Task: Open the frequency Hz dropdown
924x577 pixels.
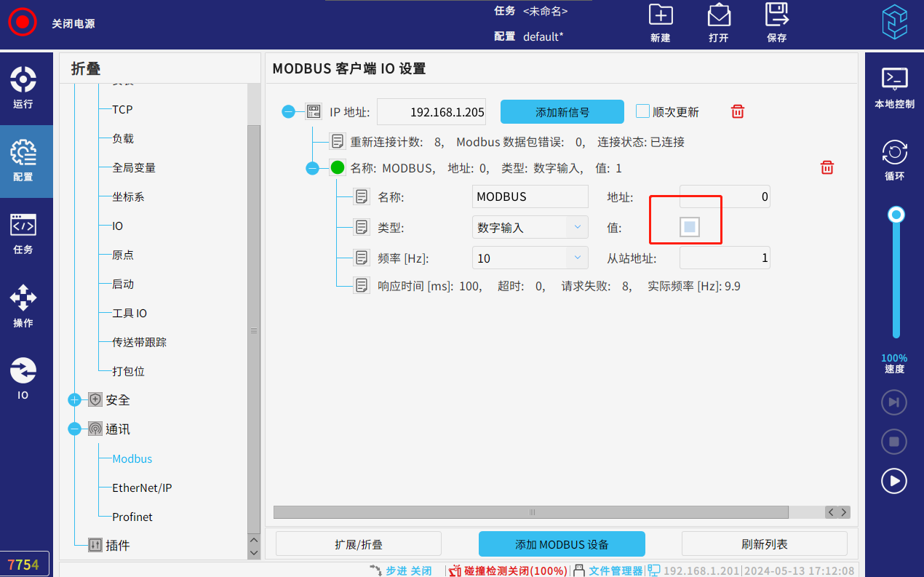Action: [x=577, y=258]
